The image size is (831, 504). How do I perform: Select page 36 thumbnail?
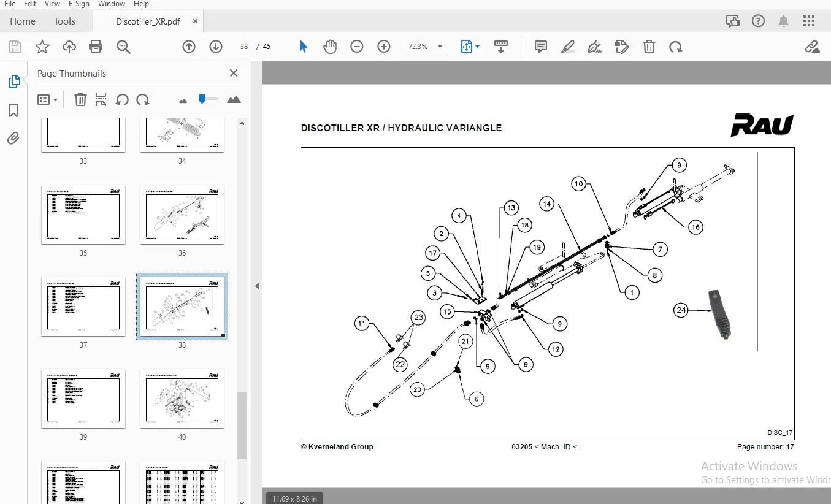(x=182, y=215)
